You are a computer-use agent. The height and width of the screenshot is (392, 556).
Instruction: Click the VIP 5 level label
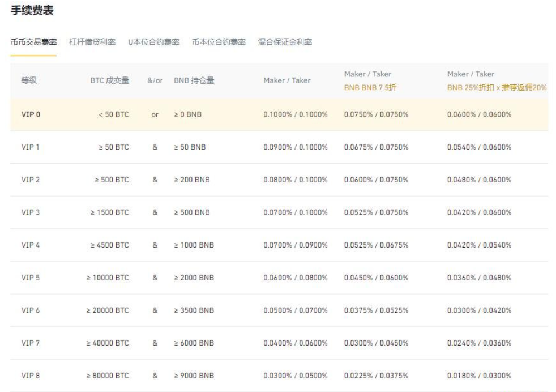pyautogui.click(x=30, y=278)
